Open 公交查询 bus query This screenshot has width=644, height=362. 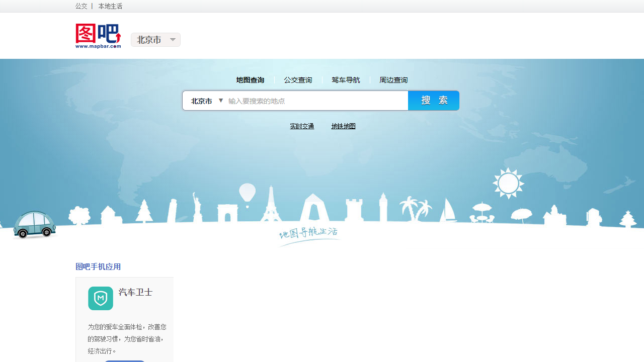tap(298, 80)
